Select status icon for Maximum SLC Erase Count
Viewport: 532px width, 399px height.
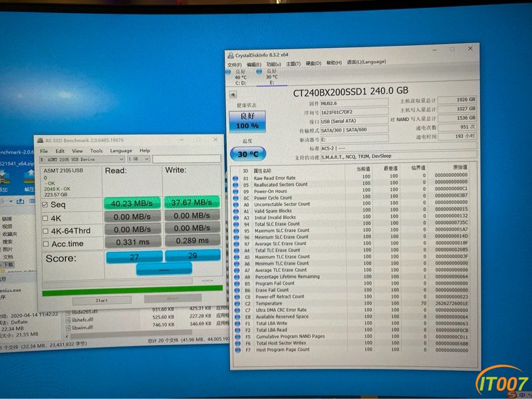point(237,231)
